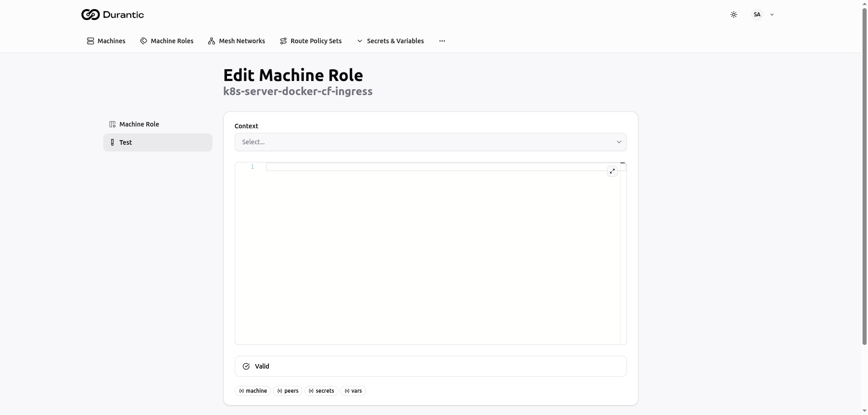Open the Context select dropdown

430,142
